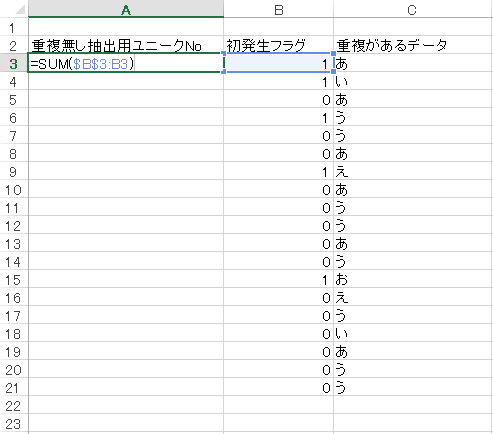Viewport: 493px width, 434px height.
Task: Select cell C21 containing う
Action: (x=413, y=387)
